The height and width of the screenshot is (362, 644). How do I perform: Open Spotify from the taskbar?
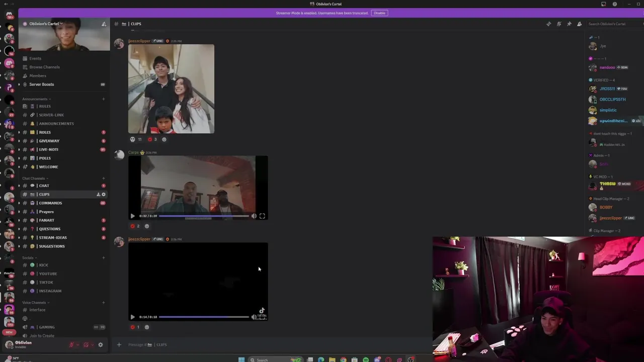point(366,359)
